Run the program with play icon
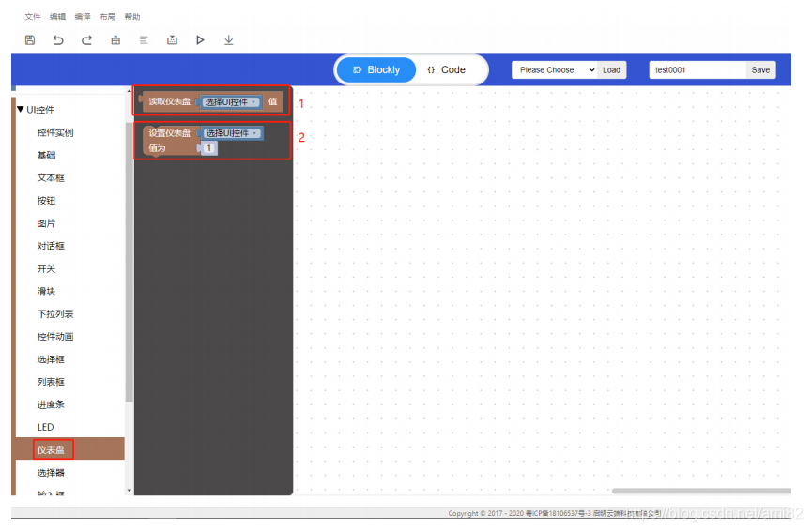The width and height of the screenshot is (812, 531). coord(200,39)
